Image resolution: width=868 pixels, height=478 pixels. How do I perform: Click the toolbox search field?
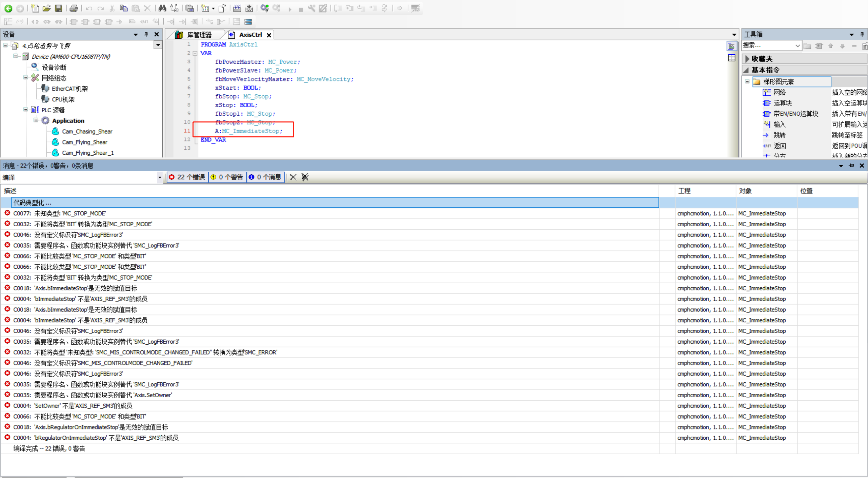pyautogui.click(x=768, y=45)
